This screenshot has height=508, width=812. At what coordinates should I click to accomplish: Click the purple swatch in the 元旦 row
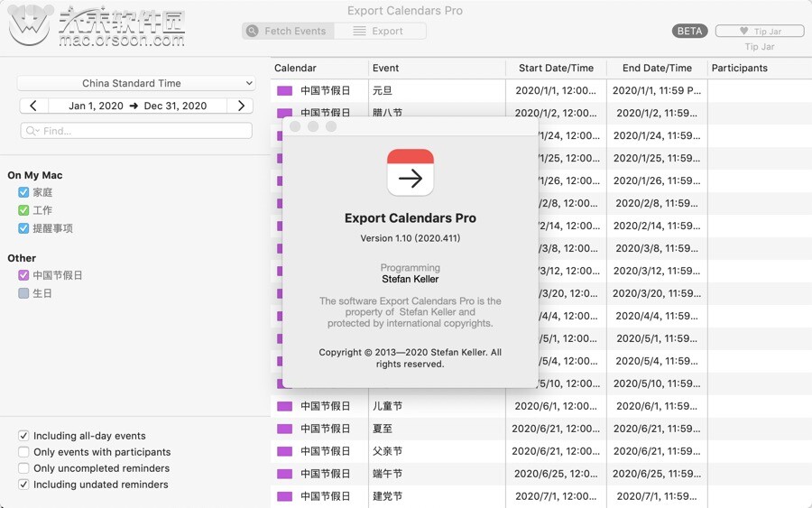285,90
